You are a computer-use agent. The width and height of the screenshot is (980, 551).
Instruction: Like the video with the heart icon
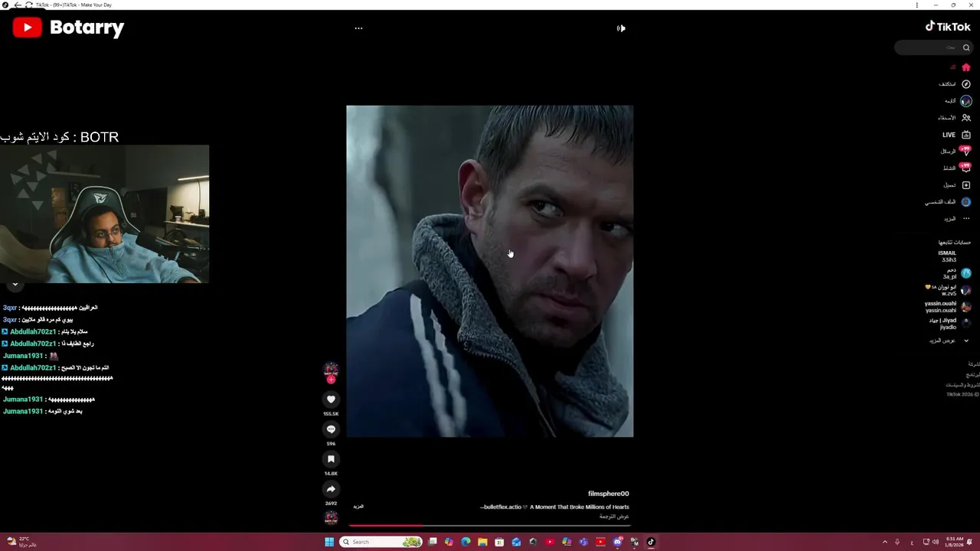[331, 399]
